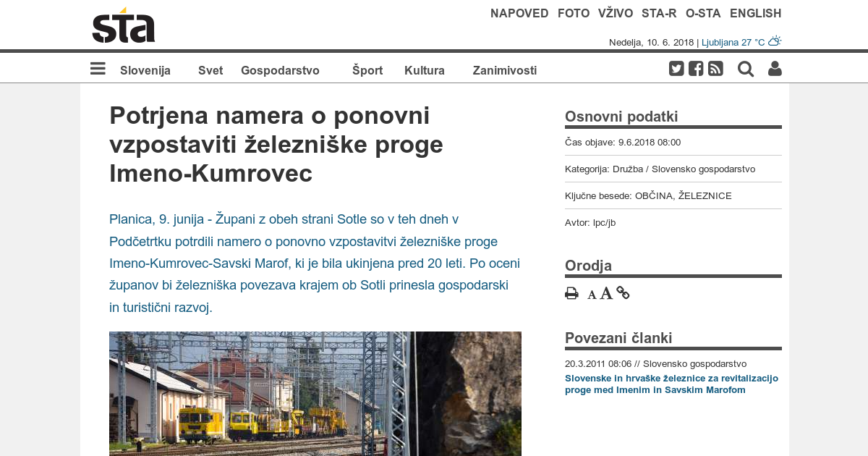Open the hamburger menu icon
This screenshot has height=456, width=868.
tap(98, 69)
